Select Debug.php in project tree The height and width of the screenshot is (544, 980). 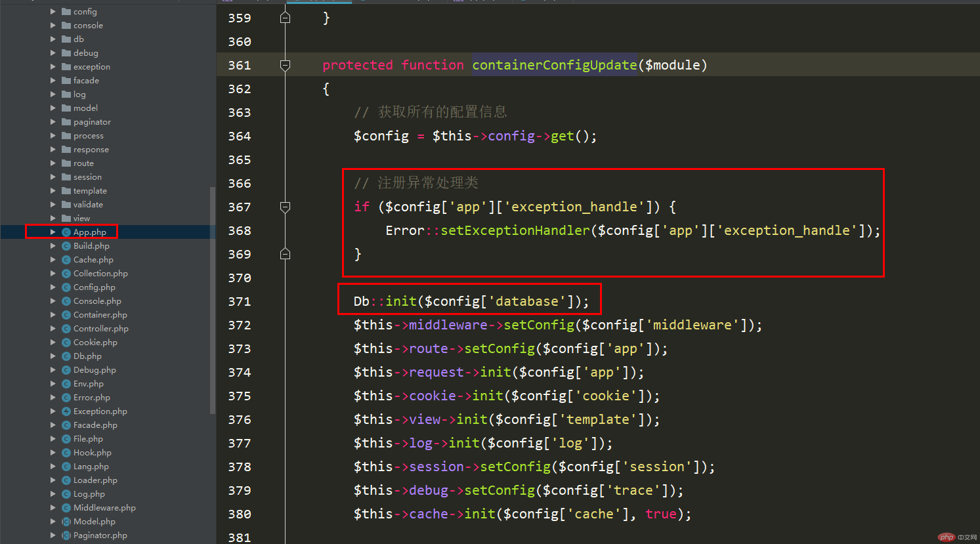click(95, 369)
